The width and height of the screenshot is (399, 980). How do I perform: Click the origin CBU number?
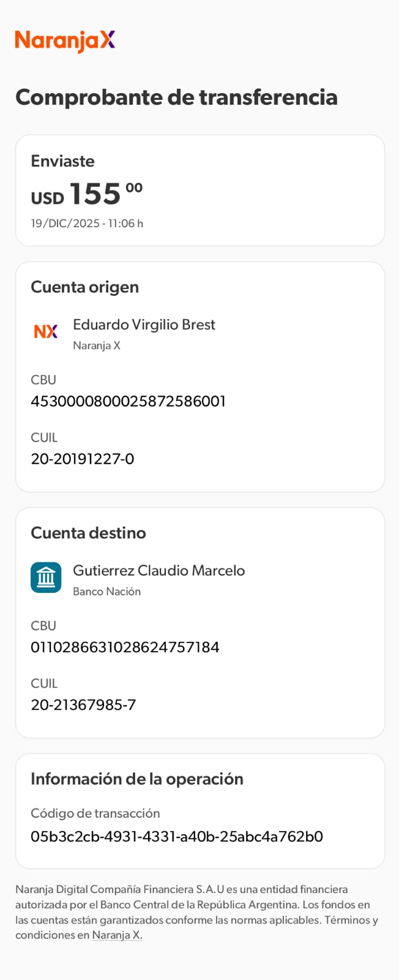[129, 401]
